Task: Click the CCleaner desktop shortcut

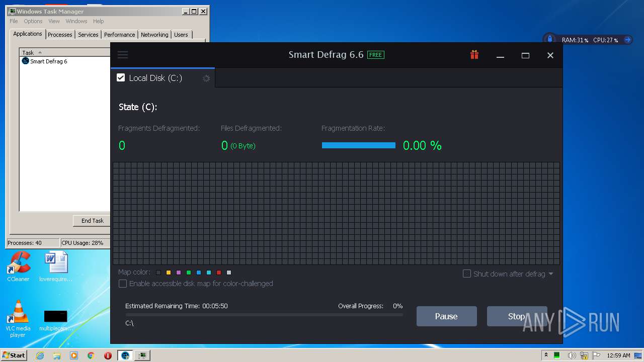Action: 18,266
